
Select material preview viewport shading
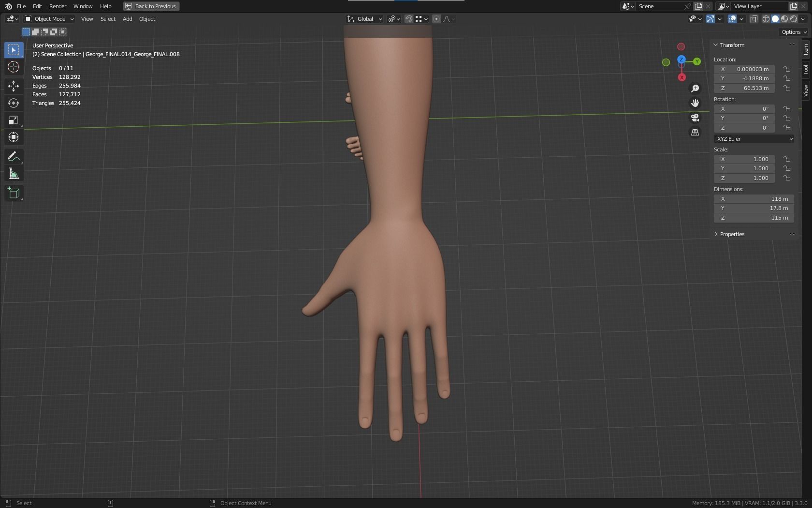click(x=784, y=19)
